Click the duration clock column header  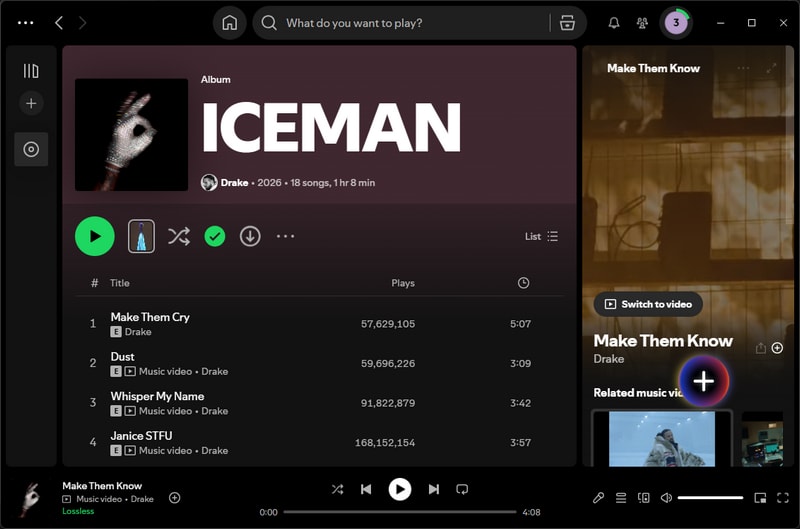click(x=523, y=283)
